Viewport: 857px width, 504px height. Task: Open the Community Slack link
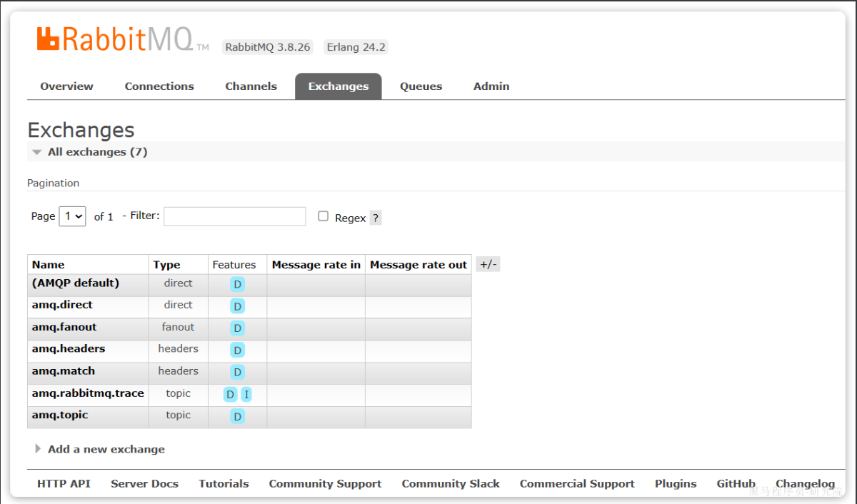click(451, 483)
